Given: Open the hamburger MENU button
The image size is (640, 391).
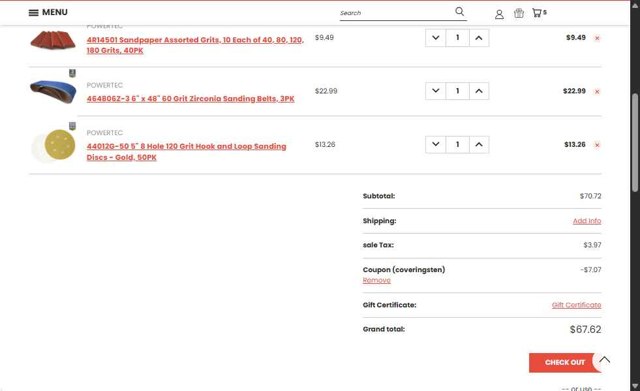Looking at the screenshot, I should point(48,12).
